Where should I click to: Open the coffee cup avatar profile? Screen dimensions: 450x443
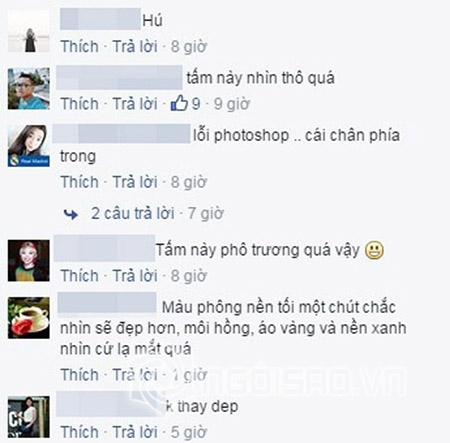(29, 318)
